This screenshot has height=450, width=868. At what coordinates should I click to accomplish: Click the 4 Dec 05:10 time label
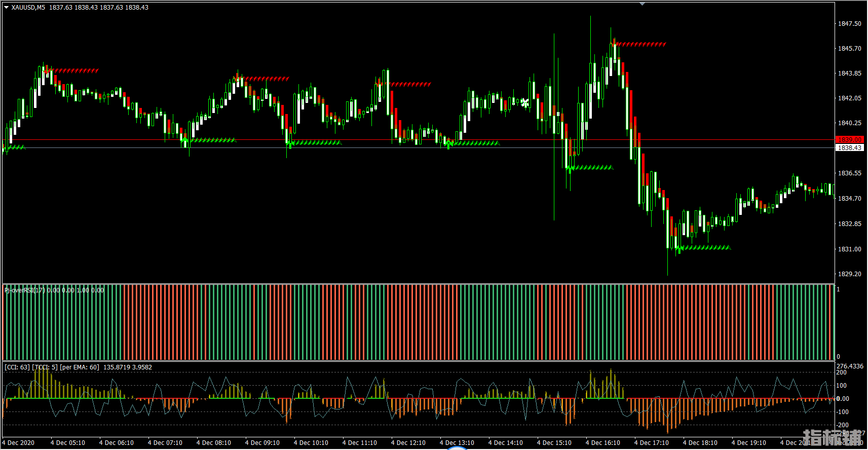click(68, 443)
